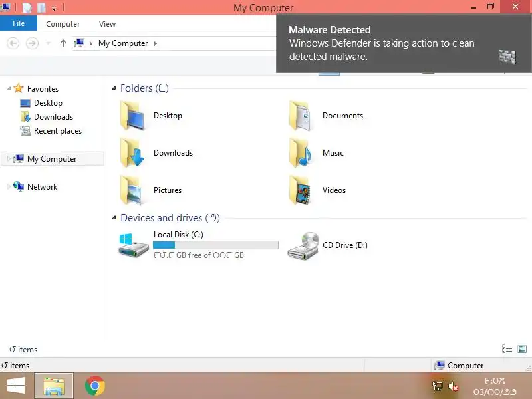
Task: Open network status tray icon
Action: point(438,386)
